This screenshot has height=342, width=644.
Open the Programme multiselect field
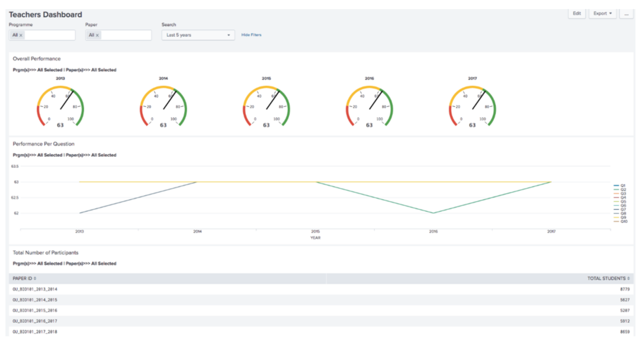(50, 35)
